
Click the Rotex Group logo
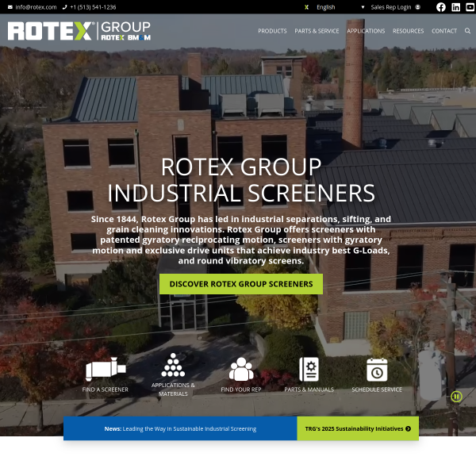click(x=79, y=31)
